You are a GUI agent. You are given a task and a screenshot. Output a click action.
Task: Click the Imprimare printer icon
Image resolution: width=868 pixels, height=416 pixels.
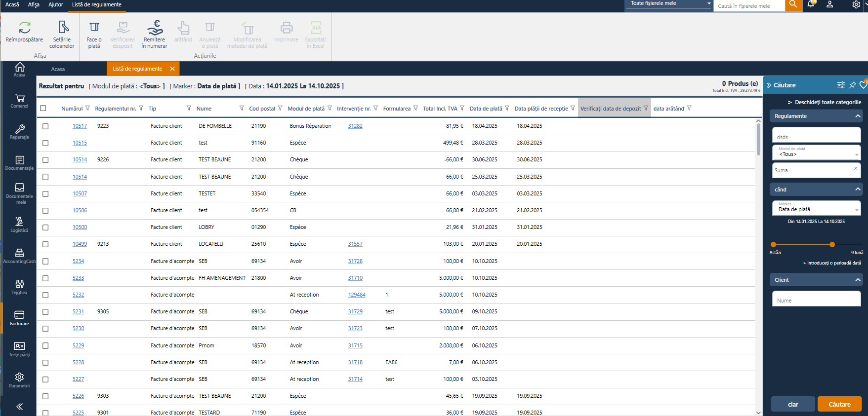[x=287, y=27]
